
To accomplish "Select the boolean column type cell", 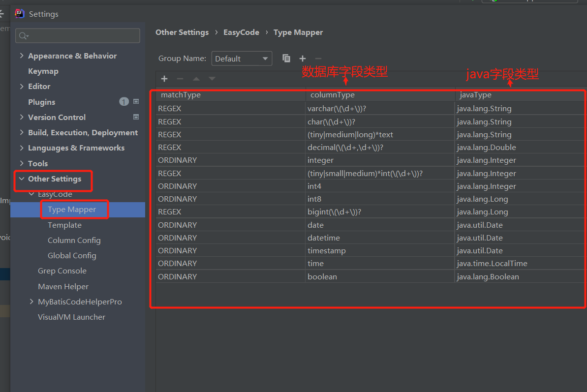I will [380, 276].
